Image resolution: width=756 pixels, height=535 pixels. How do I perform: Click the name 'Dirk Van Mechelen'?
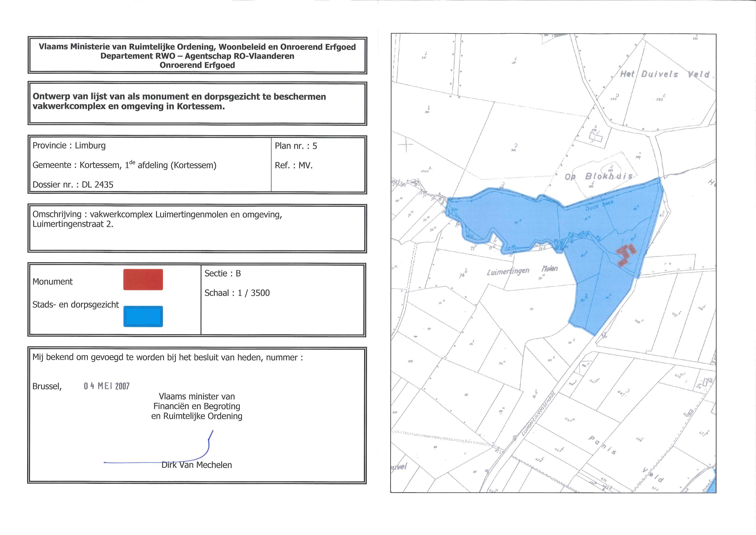[x=197, y=465]
